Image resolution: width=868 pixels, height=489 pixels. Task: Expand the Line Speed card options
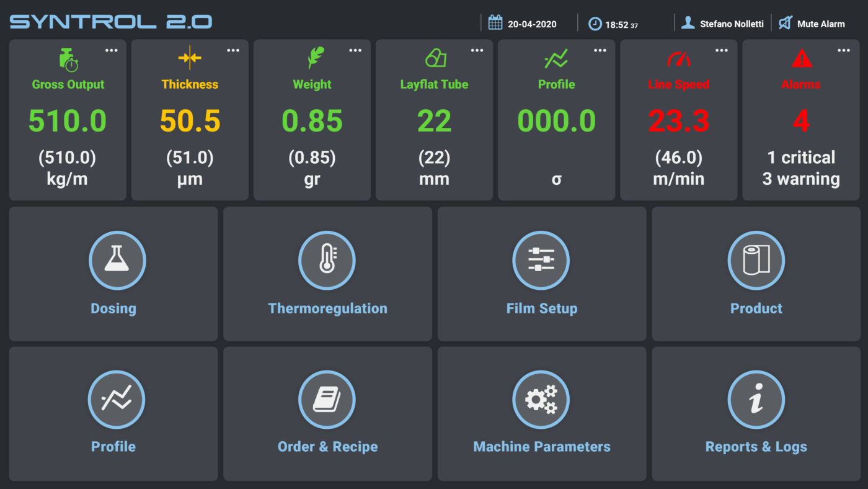coord(722,51)
